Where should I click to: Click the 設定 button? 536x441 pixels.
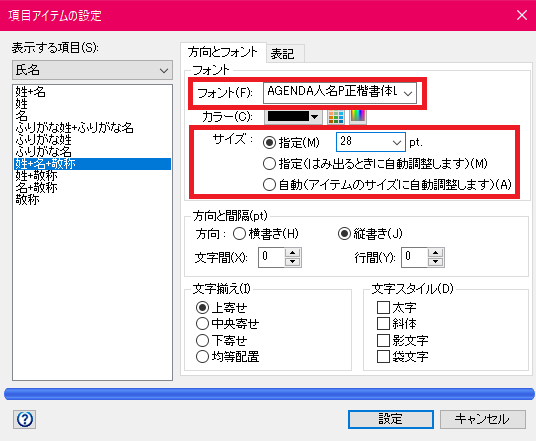(391, 419)
